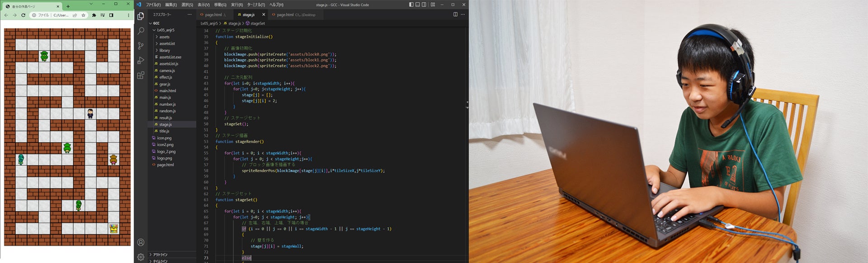Open the ターミナル(T) menu
The image size is (868, 263).
click(x=256, y=5)
